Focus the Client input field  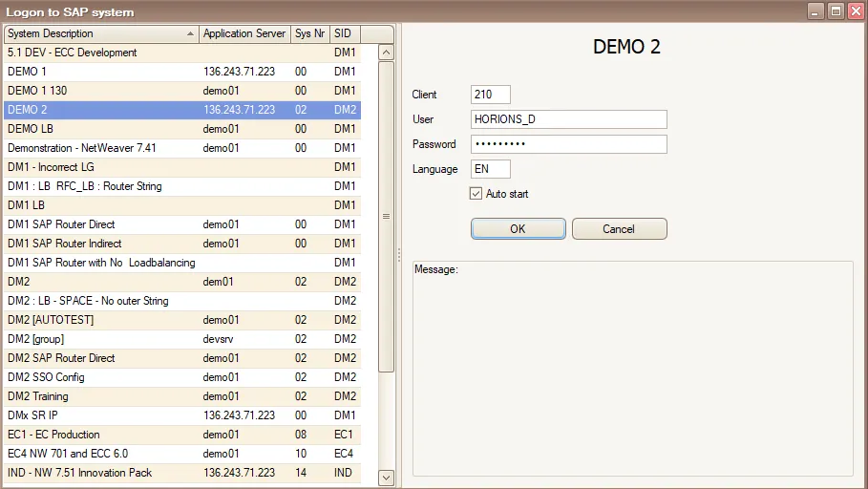pyautogui.click(x=491, y=95)
